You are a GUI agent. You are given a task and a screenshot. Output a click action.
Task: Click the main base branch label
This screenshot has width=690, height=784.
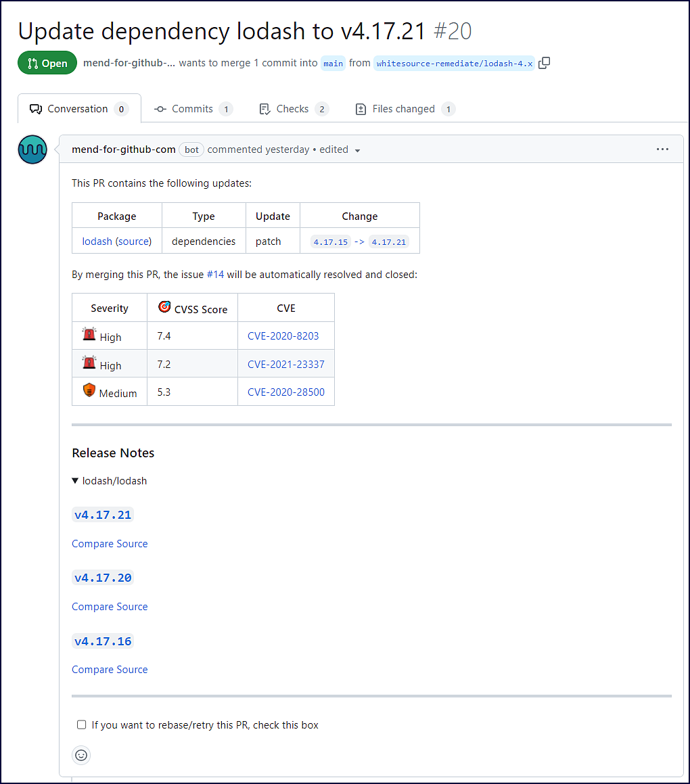333,64
